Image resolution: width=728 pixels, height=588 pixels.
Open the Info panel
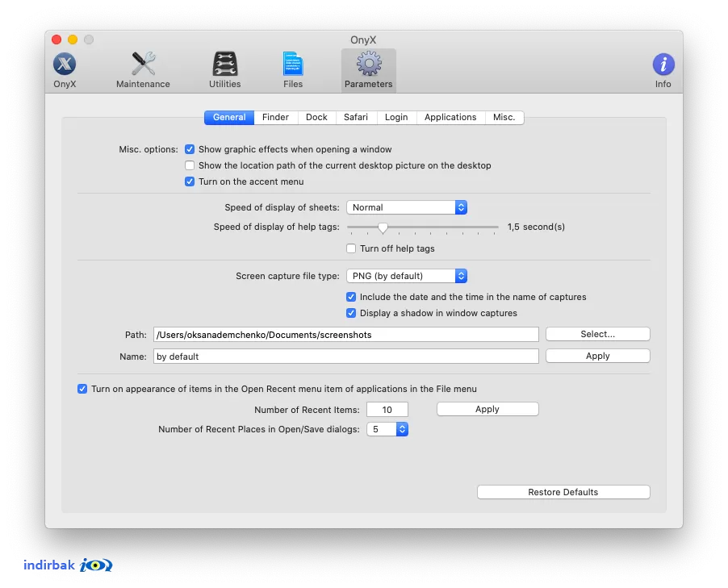(663, 69)
